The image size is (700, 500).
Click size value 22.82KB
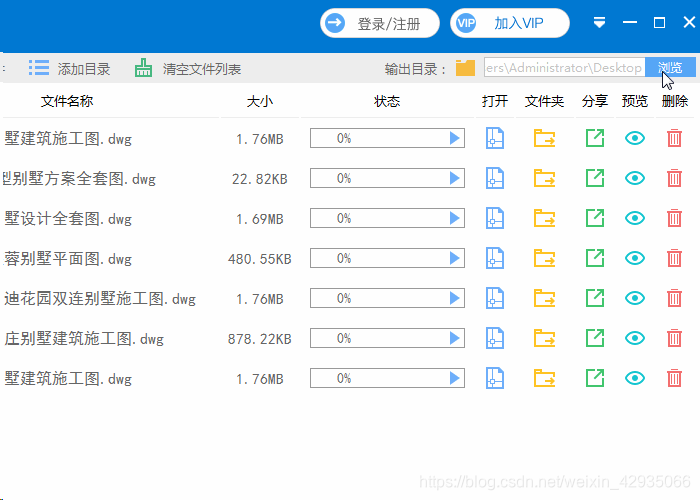click(x=260, y=179)
